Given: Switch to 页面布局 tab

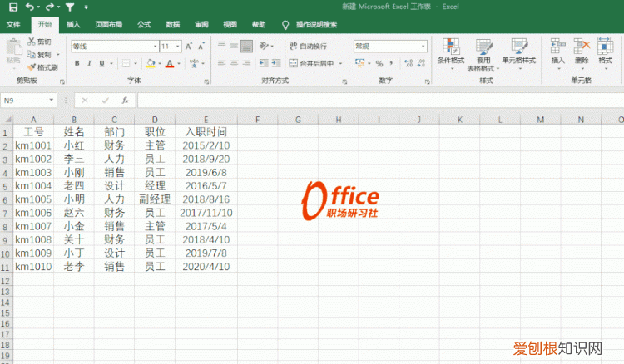Looking at the screenshot, I should [109, 25].
